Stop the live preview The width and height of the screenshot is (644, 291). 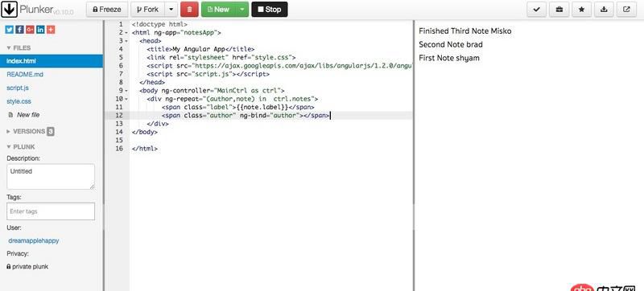click(270, 10)
